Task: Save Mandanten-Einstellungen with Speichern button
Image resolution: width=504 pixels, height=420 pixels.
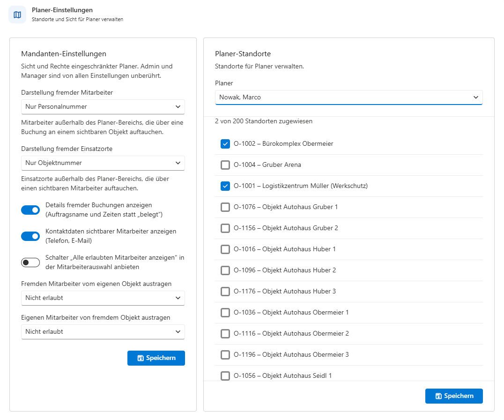Action: (x=156, y=358)
